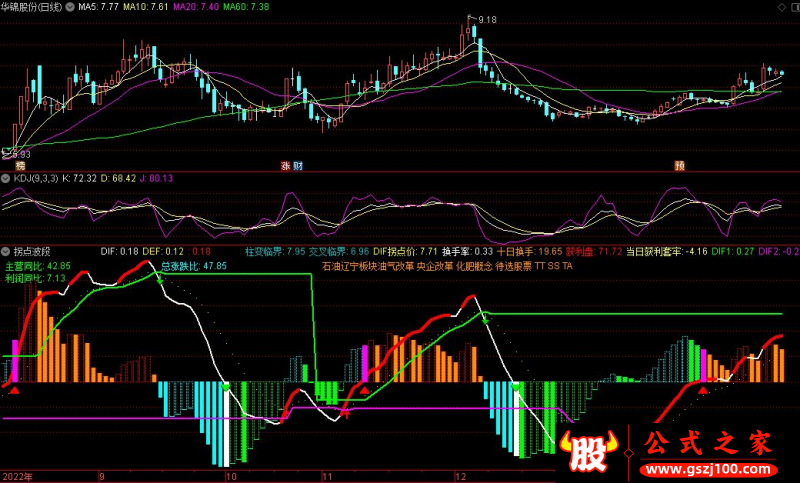Open the 拐点波段 indicator dropdown arrow
The width and height of the screenshot is (800, 483).
pos(6,251)
